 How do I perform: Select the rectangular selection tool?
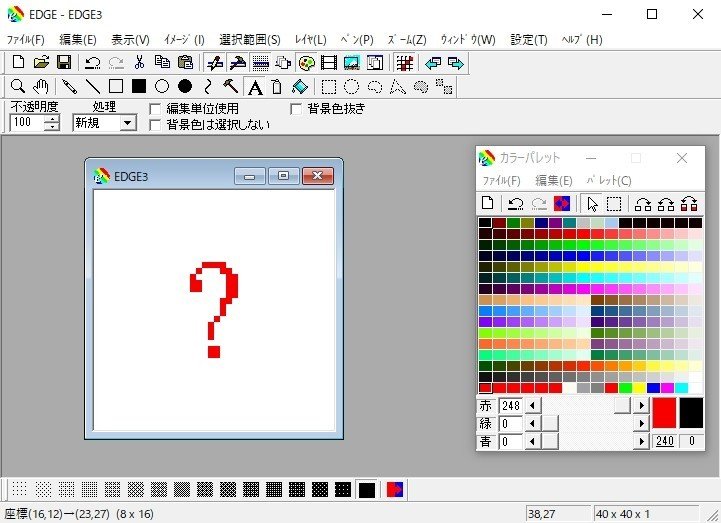point(328,86)
